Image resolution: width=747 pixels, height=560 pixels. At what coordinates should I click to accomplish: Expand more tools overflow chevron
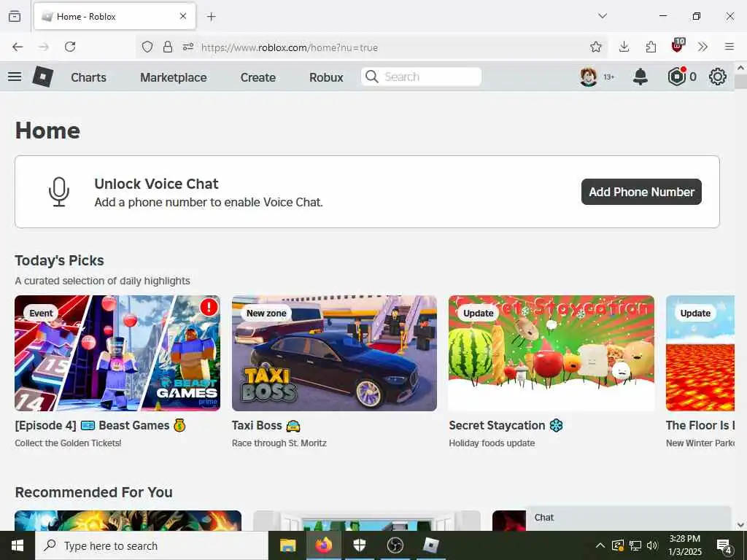tap(703, 47)
